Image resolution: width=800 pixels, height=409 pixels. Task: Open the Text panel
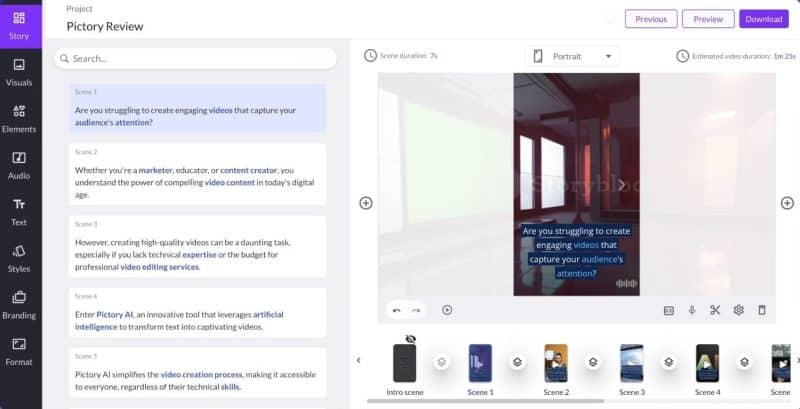click(x=19, y=212)
